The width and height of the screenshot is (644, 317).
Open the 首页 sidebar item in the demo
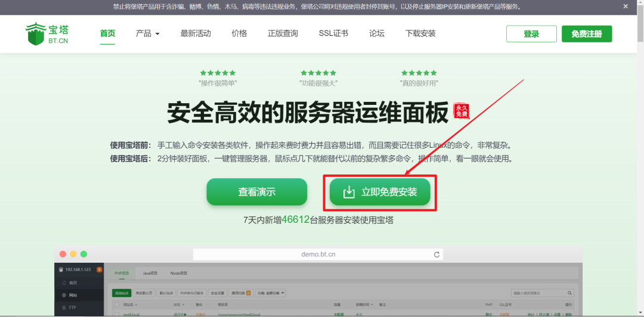pos(79,283)
